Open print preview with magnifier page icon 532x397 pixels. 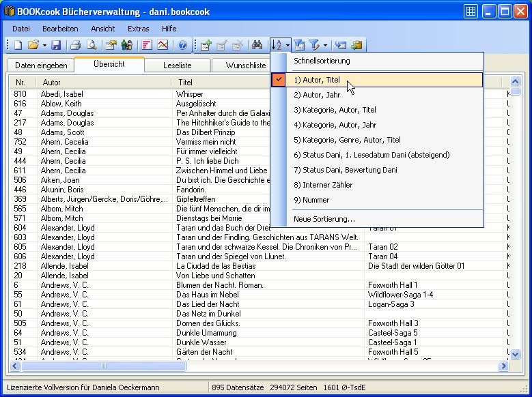click(x=90, y=45)
